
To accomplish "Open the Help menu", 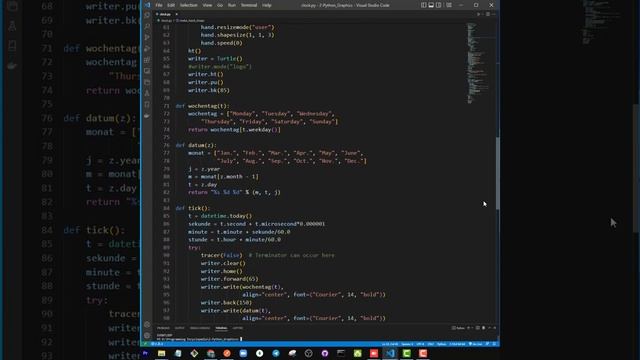I will point(267,5).
